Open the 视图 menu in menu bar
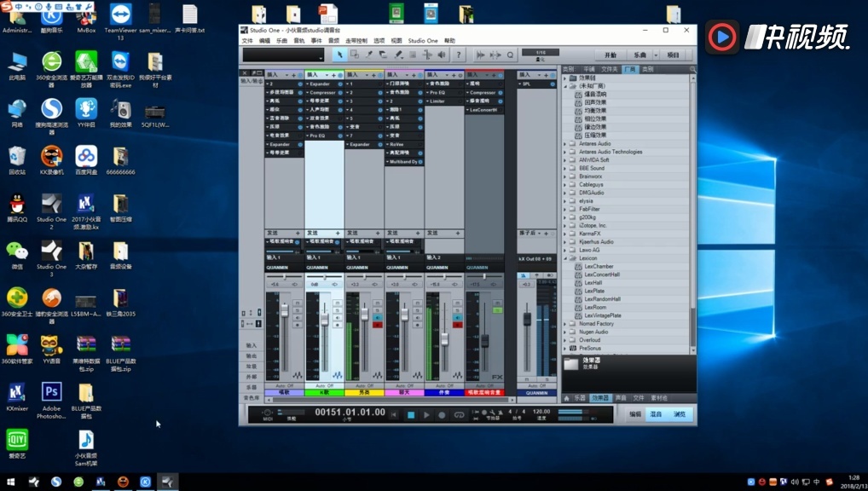868x491 pixels. pyautogui.click(x=396, y=41)
